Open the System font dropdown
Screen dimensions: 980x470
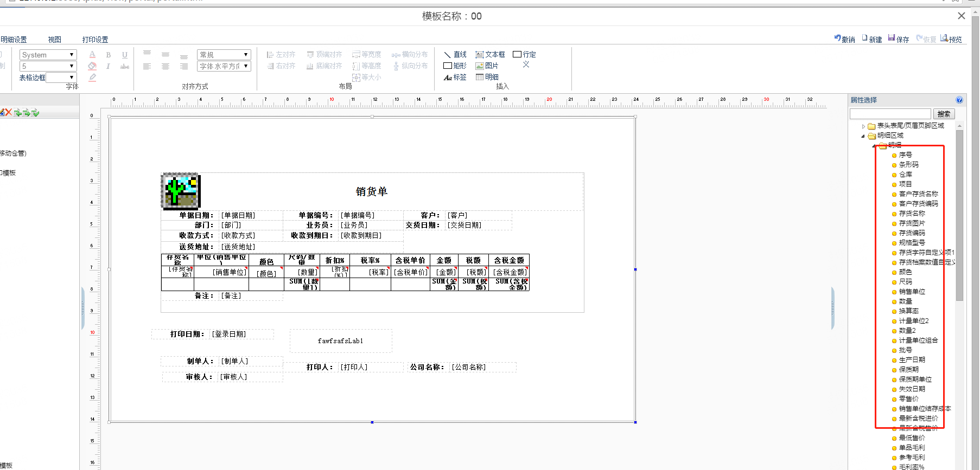(48, 55)
